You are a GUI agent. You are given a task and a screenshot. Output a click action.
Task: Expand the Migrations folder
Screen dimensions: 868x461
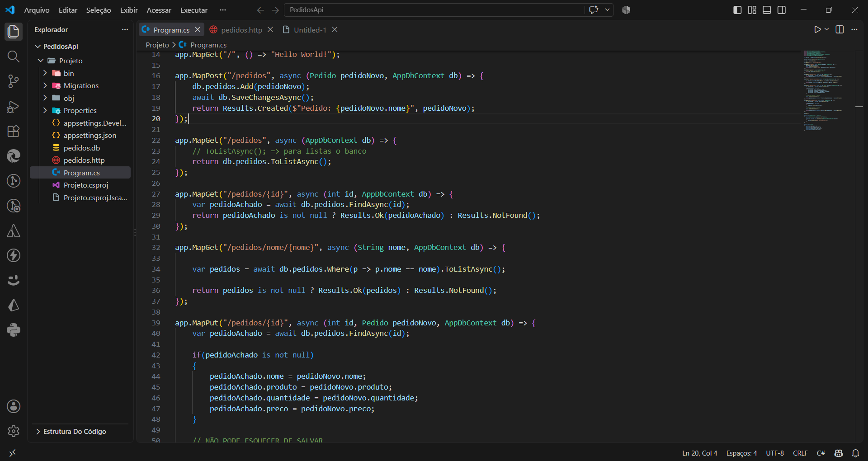pos(45,85)
